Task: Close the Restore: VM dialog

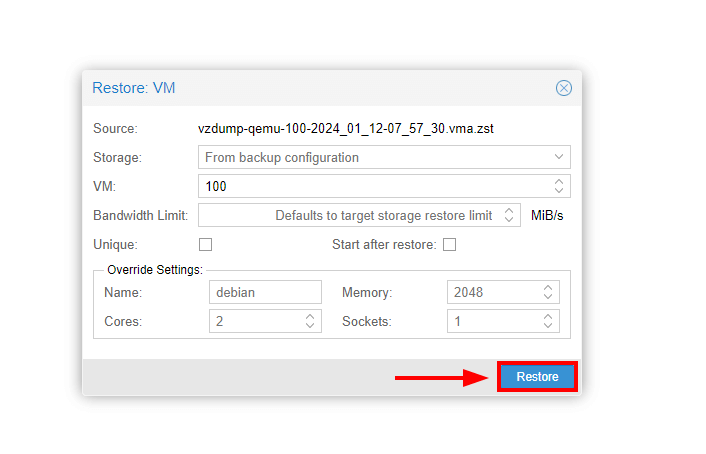Action: point(564,88)
